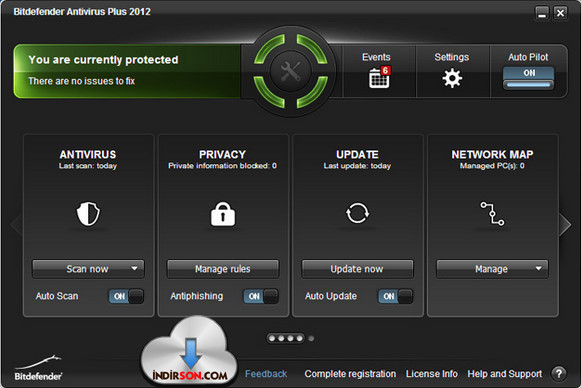The width and height of the screenshot is (581, 388).
Task: Click the "Managed PC(s): 0" text
Action: pos(492,166)
